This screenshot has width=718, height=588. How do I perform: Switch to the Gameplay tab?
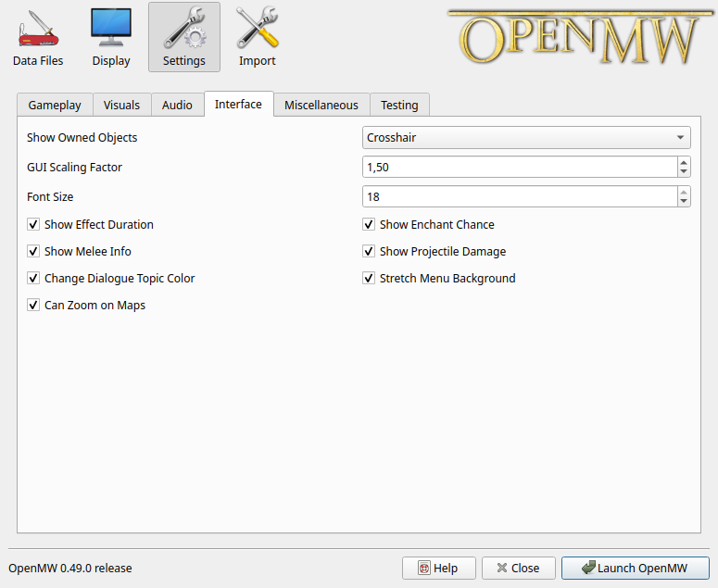pos(55,106)
